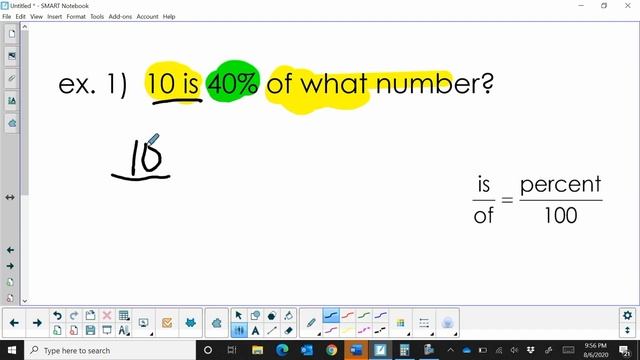This screenshot has height=360, width=640.
Task: Open the checkmark response activity tool
Action: [x=167, y=323]
